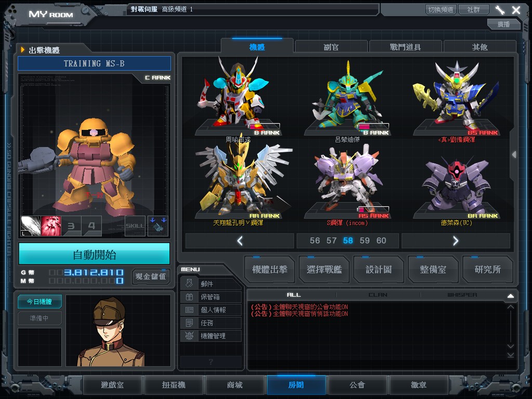Viewport: 532px width, 399px height.
Task: Select the 房間 room nav item
Action: click(296, 385)
